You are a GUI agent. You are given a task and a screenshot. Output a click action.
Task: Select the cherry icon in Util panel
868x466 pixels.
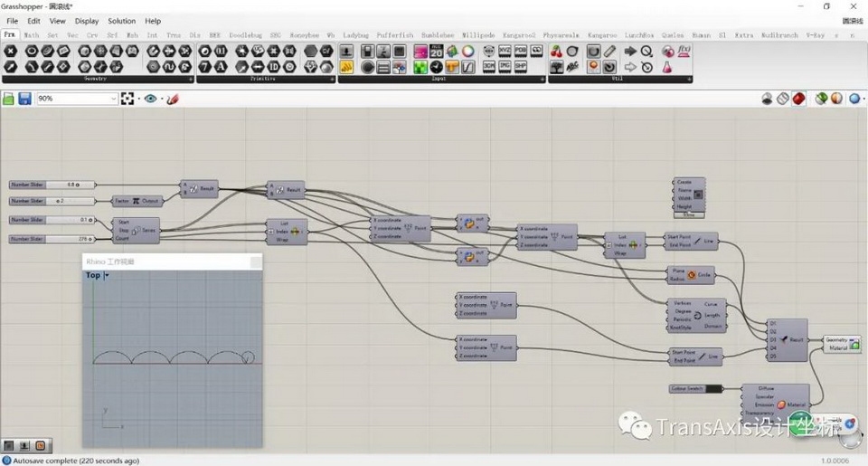tap(557, 52)
